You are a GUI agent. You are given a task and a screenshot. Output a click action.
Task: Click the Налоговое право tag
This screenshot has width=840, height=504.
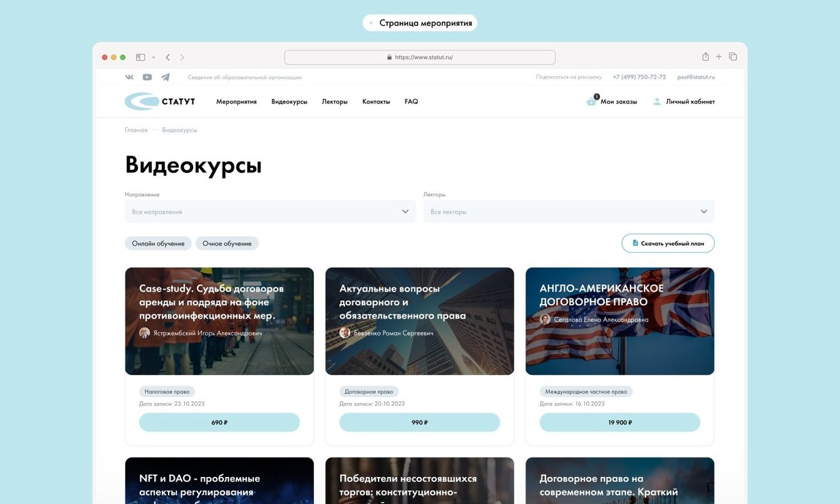point(167,392)
